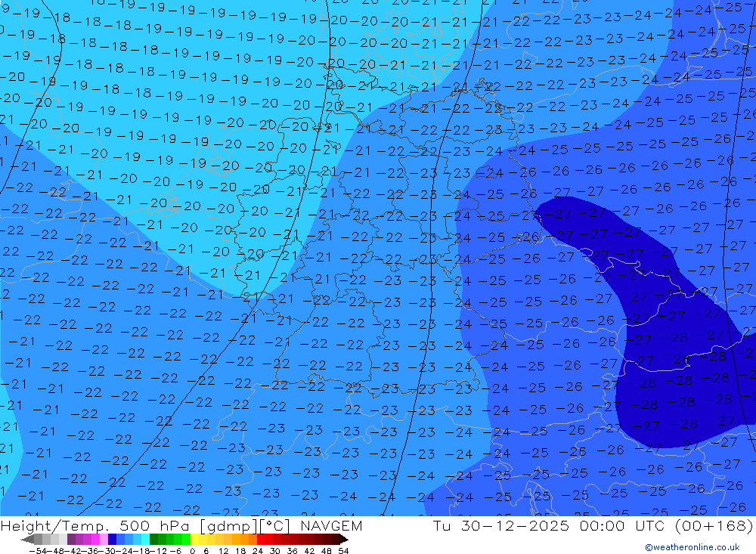756x554 pixels.
Task: Click the 'Height/Temp. 500 hPa' map title
Action: pyautogui.click(x=97, y=525)
